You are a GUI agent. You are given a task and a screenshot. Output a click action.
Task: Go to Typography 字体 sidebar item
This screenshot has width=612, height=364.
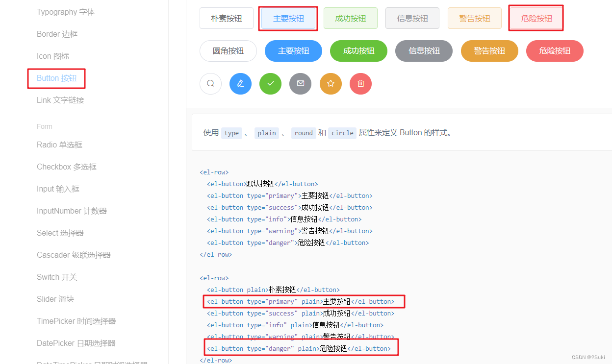[66, 12]
